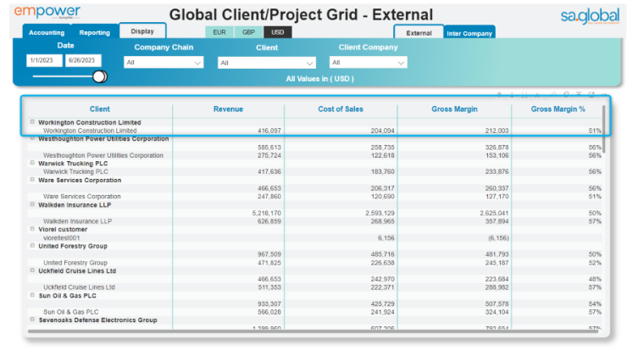Screen dimensions: 644x356
Task: Collapse Warwick Trucking PLC group
Action: [x=32, y=163]
